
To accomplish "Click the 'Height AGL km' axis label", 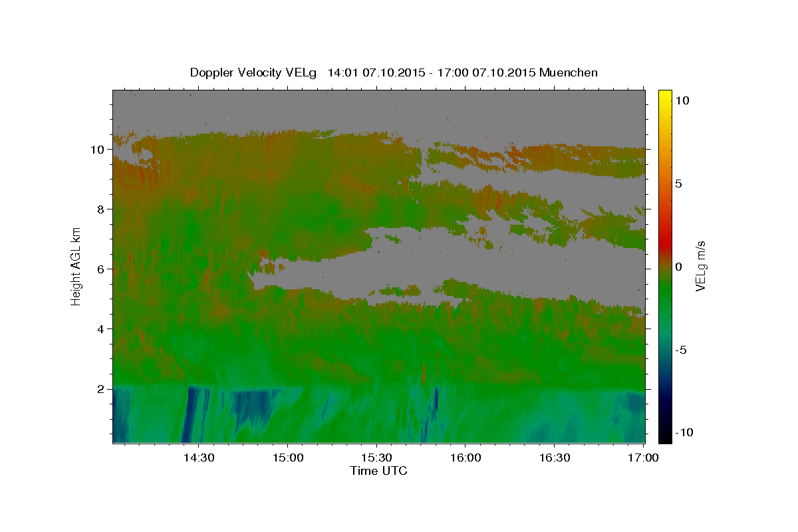I will (x=76, y=265).
